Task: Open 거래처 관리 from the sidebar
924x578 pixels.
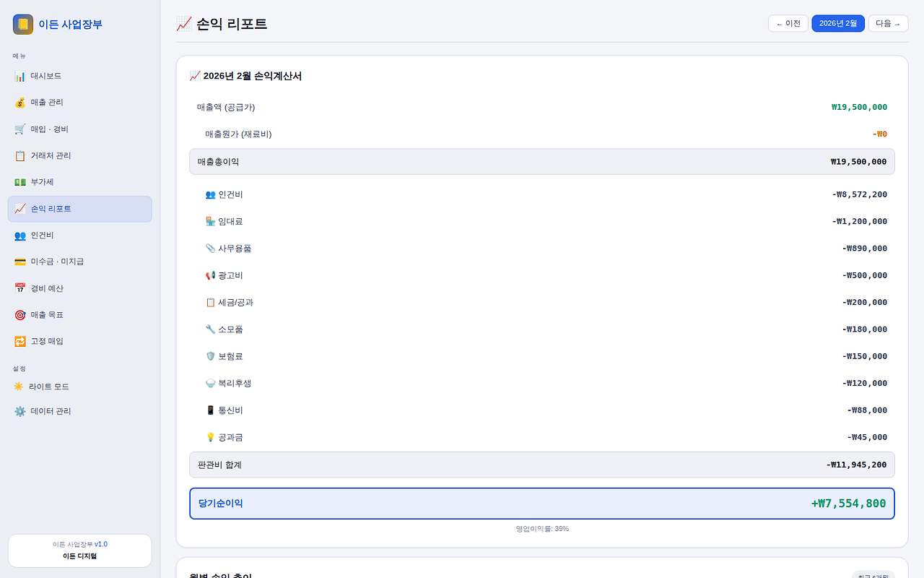Action: coord(51,155)
